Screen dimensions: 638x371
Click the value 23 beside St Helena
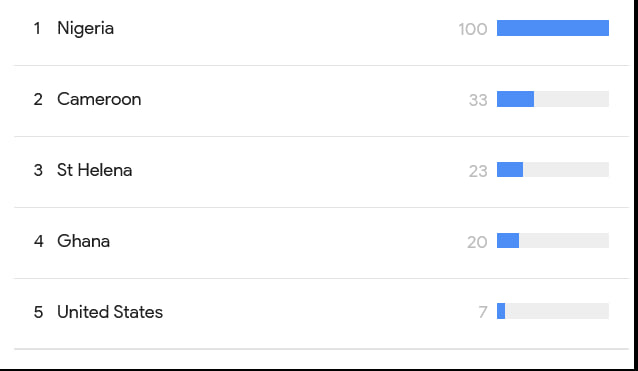click(x=478, y=171)
